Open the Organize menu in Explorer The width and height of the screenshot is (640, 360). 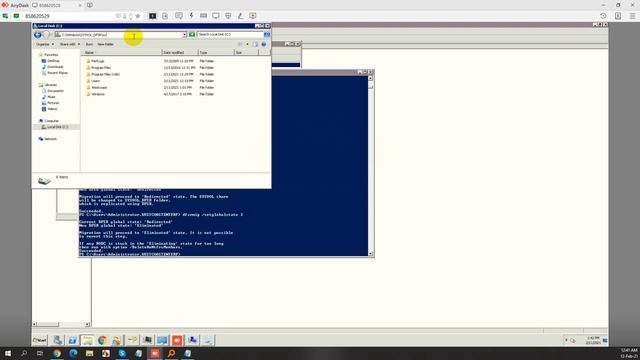(45, 44)
